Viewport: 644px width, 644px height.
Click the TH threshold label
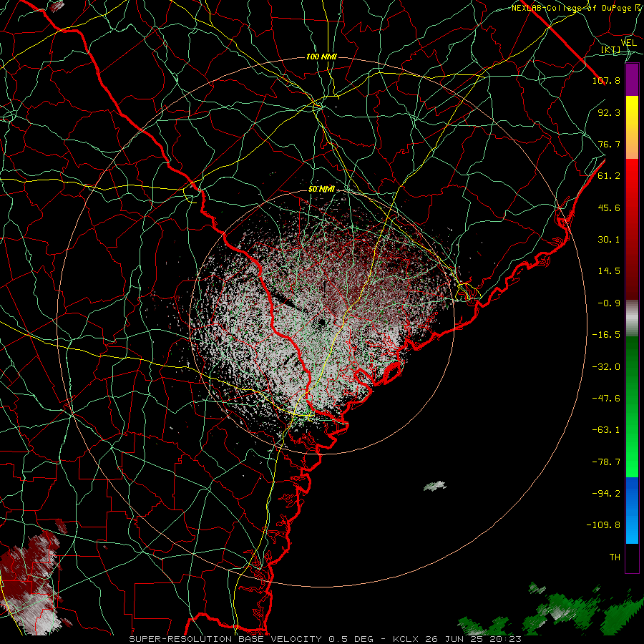point(615,557)
